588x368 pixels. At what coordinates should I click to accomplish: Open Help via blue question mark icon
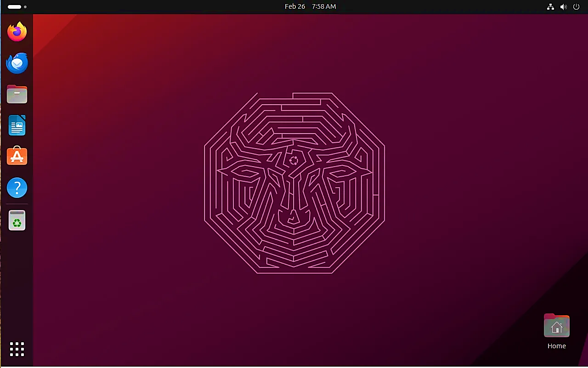tap(17, 188)
